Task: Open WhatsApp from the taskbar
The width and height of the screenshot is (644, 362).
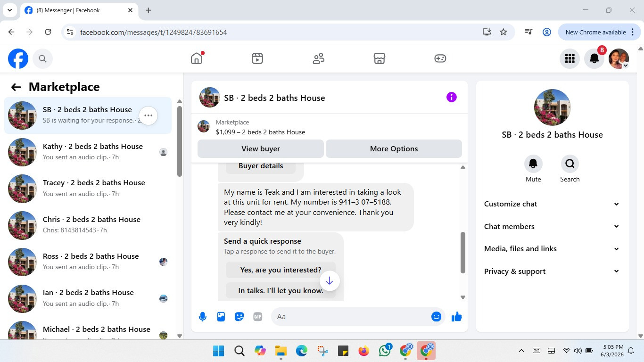Action: click(x=385, y=351)
